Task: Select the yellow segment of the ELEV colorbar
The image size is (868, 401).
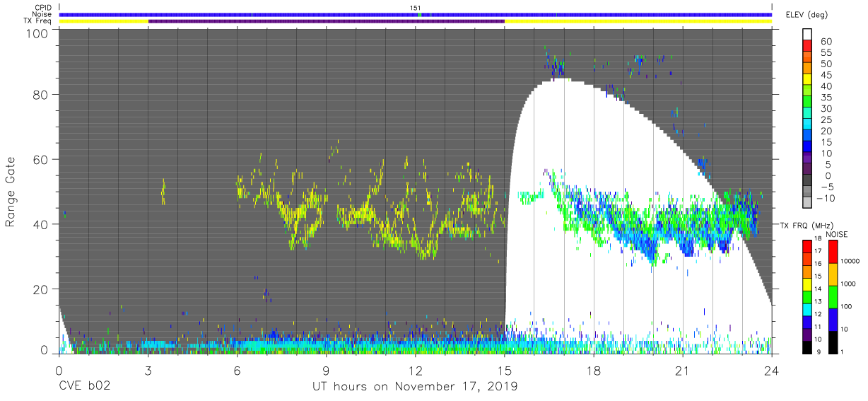Action: click(x=808, y=80)
